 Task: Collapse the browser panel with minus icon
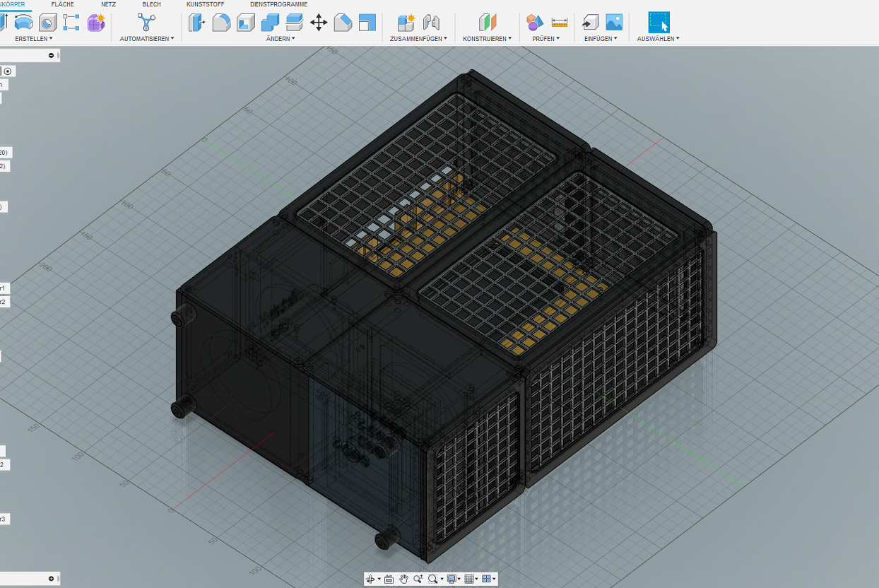[51, 55]
